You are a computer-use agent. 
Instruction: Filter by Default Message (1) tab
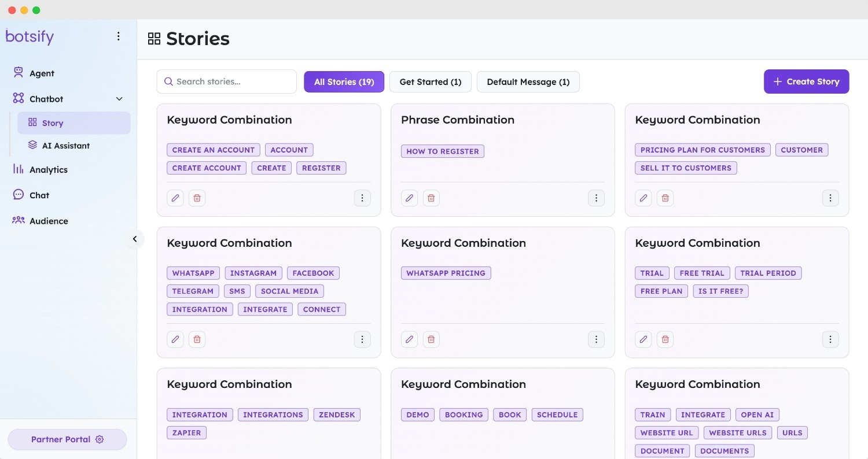(528, 82)
